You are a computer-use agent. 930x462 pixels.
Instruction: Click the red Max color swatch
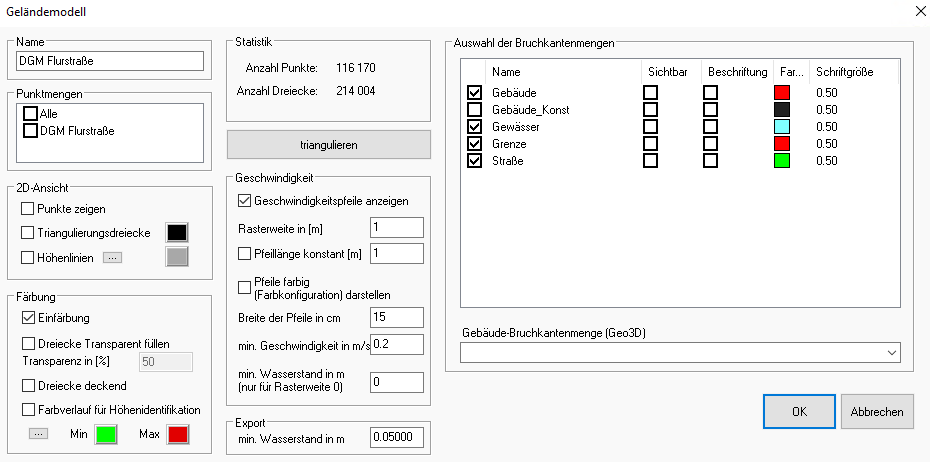point(177,434)
